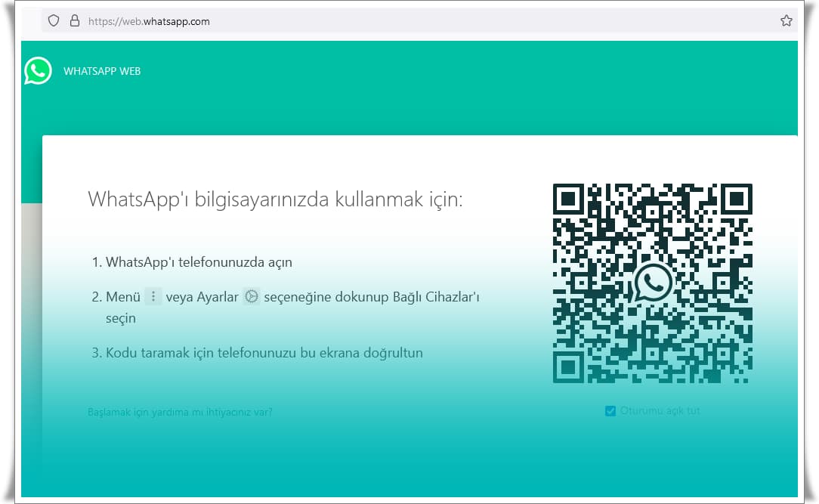Click step 'WhatsApp'ı telefonunuzda açın'
The width and height of the screenshot is (819, 504).
[199, 262]
